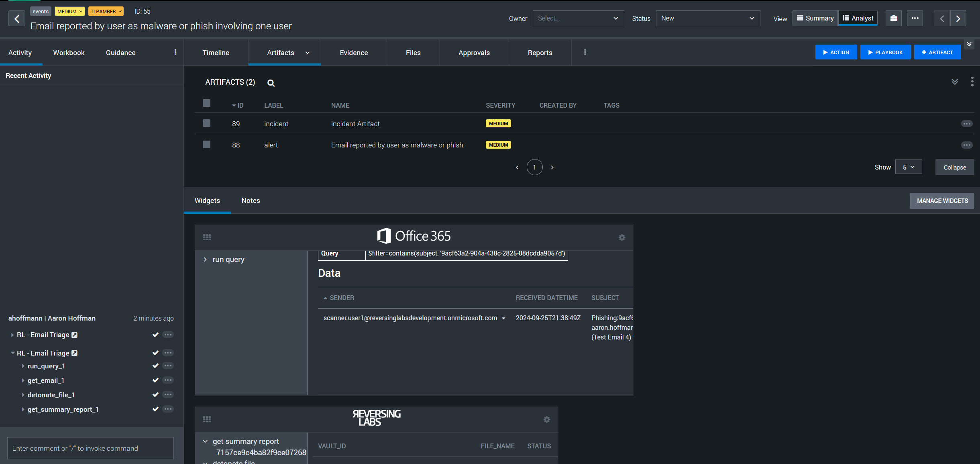Open the Show 5 per-page dropdown
Image resolution: width=980 pixels, height=464 pixels.
click(x=909, y=167)
